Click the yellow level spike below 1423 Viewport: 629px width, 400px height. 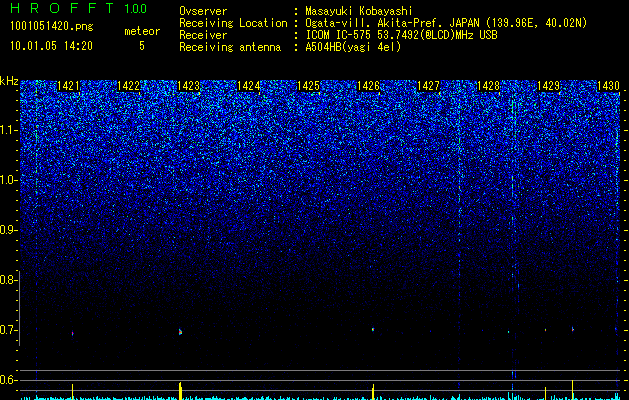tap(181, 390)
